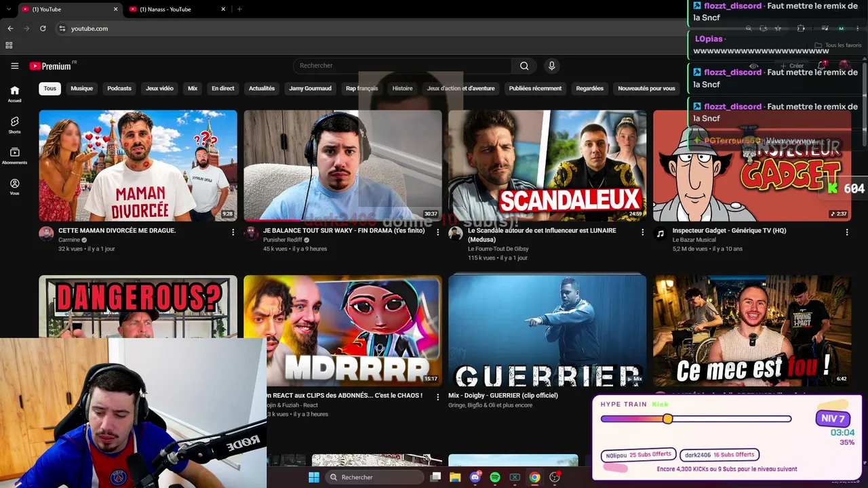Click the Windows taskbar Rechercher box
Image resolution: width=868 pixels, height=488 pixels.
tap(374, 477)
